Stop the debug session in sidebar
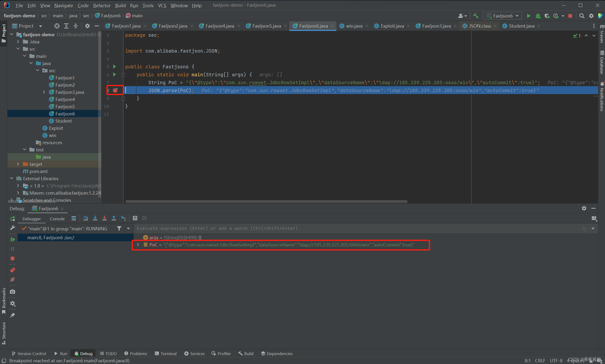Viewport: 605px width, 364px height. (x=12, y=258)
